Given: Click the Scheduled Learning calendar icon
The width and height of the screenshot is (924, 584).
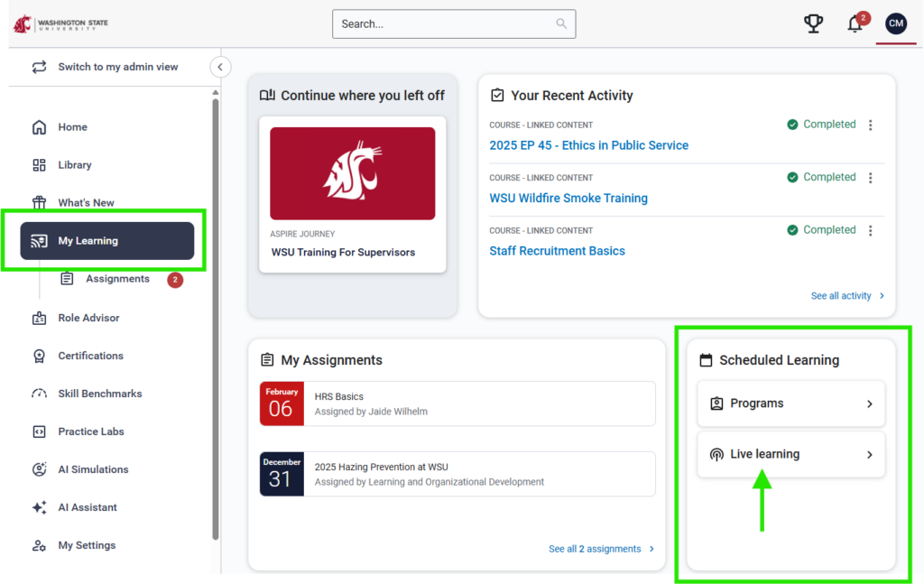Looking at the screenshot, I should pos(706,360).
